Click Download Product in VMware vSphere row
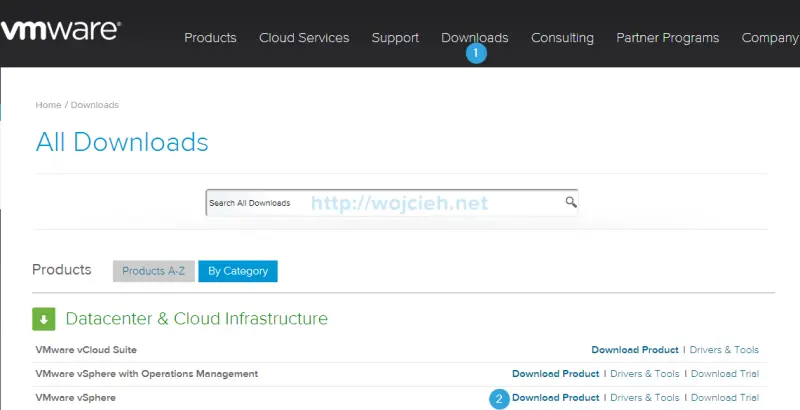 pyautogui.click(x=556, y=398)
